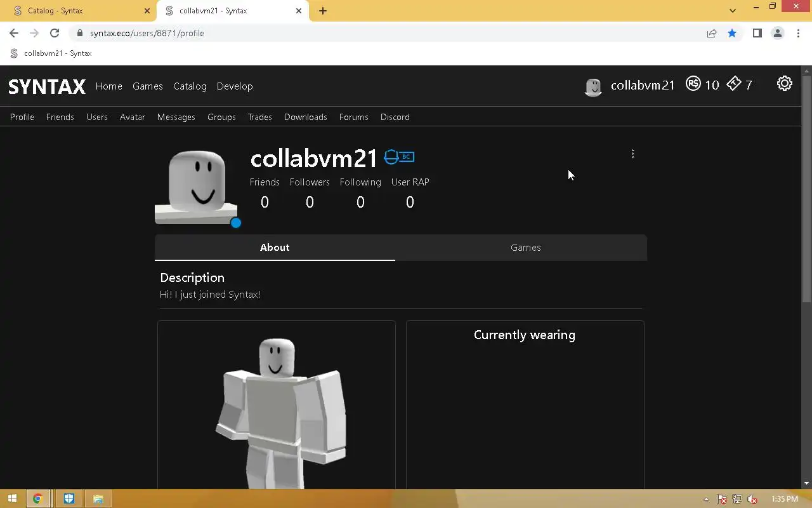Click the BC membership badge icon
Screen dimensions: 812x508
click(399, 156)
